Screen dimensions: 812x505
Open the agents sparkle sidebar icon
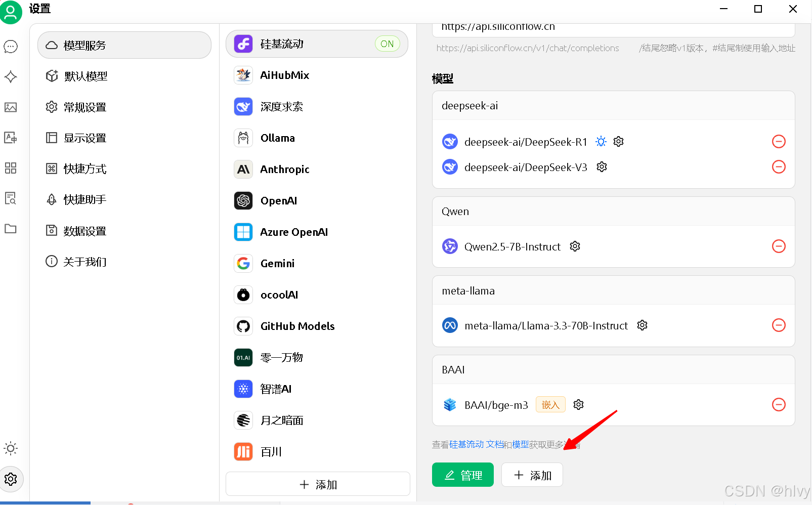[x=11, y=77]
